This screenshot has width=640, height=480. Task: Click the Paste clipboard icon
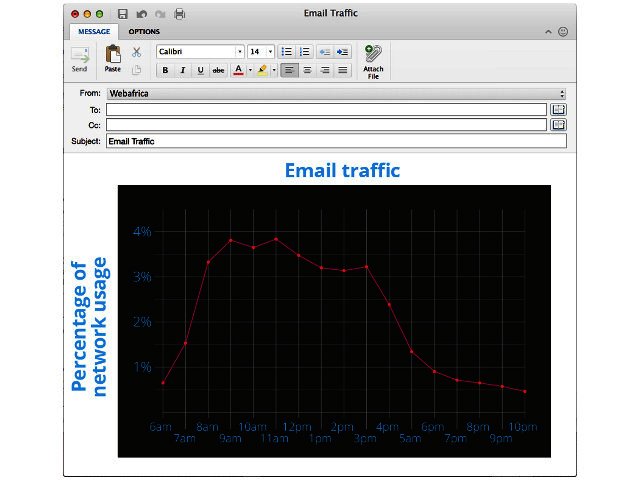pos(113,57)
